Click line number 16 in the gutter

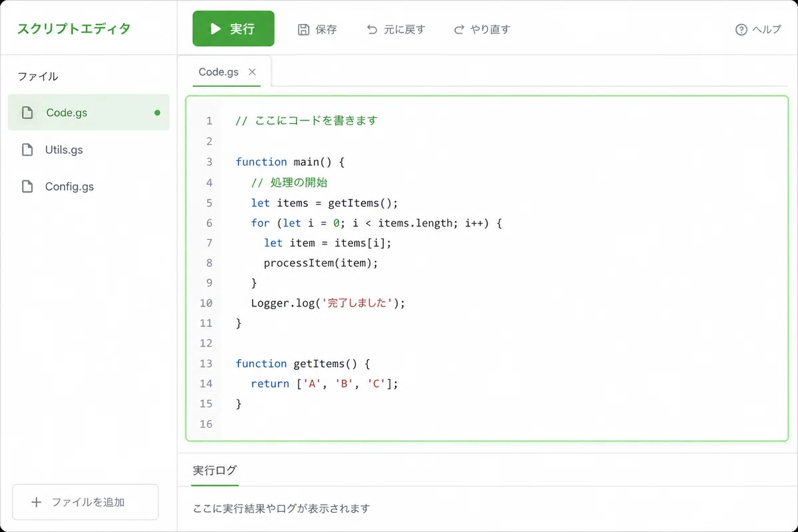click(x=205, y=424)
